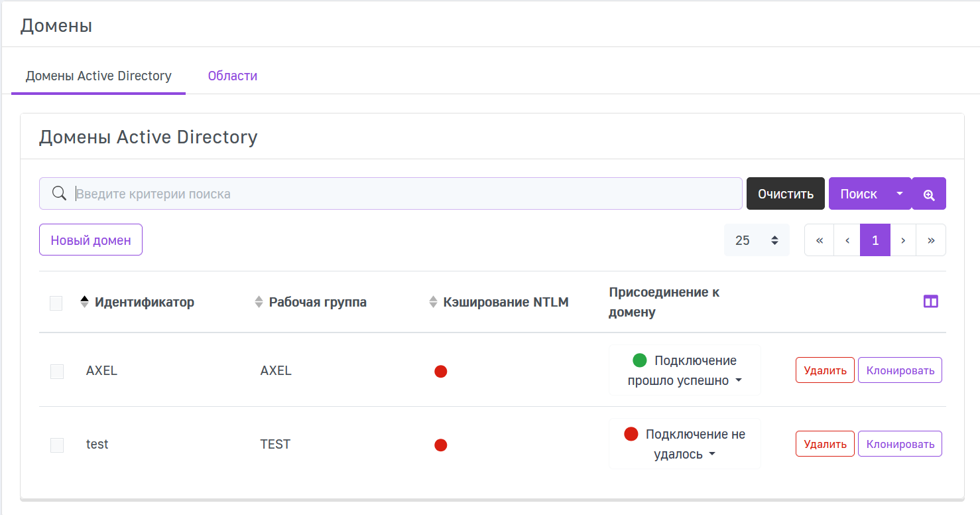This screenshot has width=980, height=515.
Task: Switch to the Области tab
Action: click(x=232, y=76)
